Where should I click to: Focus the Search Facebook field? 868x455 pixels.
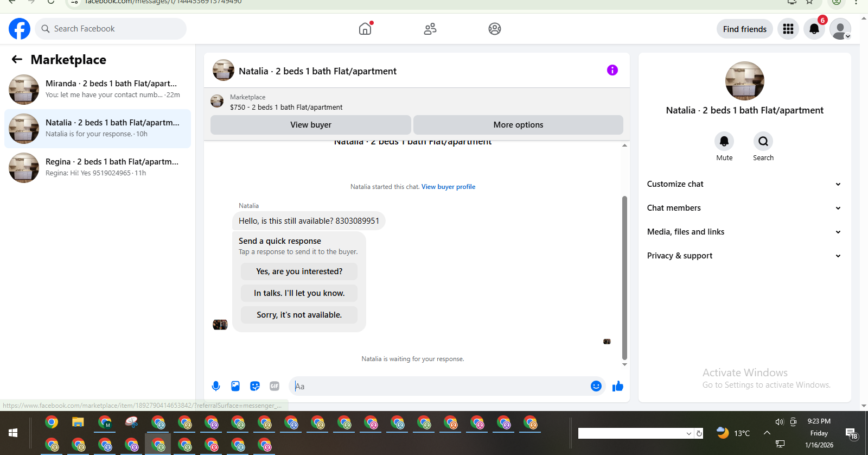111,29
